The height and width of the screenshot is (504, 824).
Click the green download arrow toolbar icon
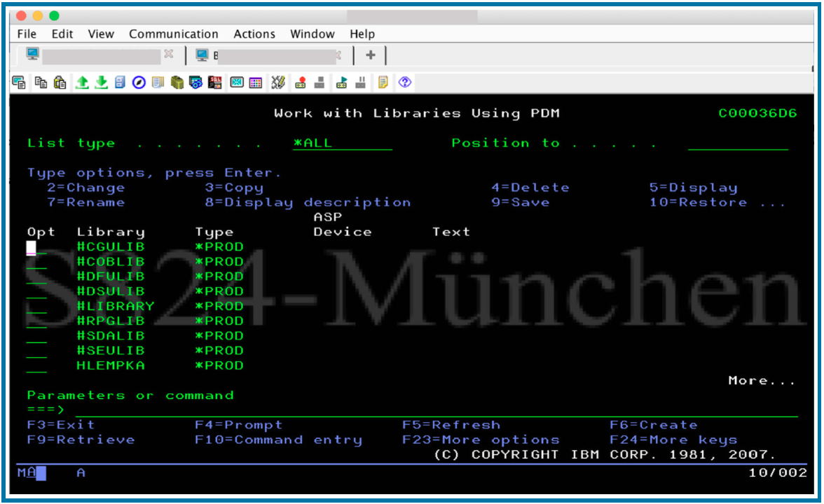(101, 83)
